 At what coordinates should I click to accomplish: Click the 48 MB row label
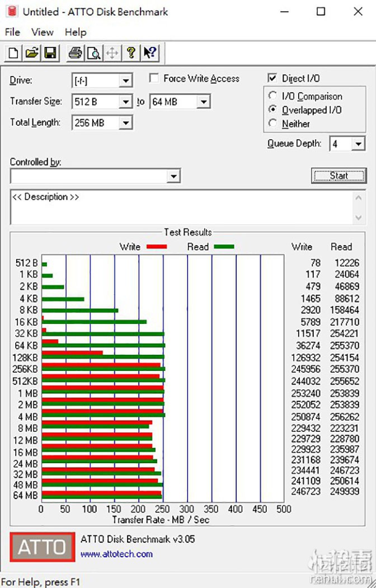(x=26, y=484)
